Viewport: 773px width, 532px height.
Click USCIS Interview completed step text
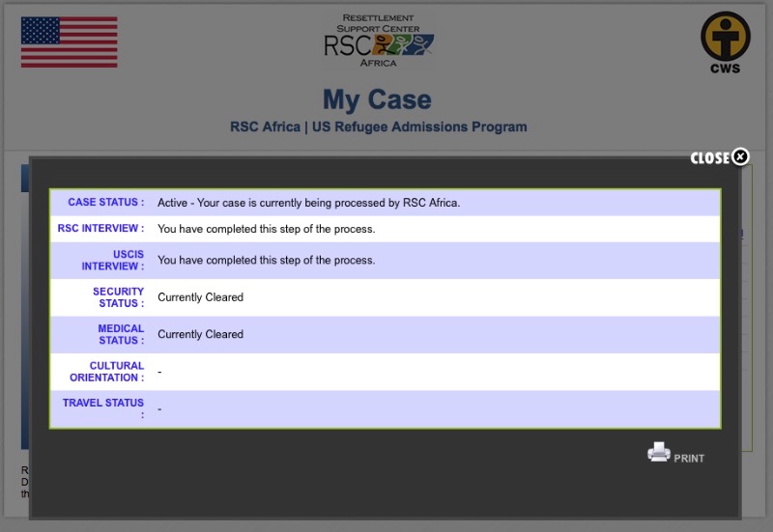click(267, 260)
